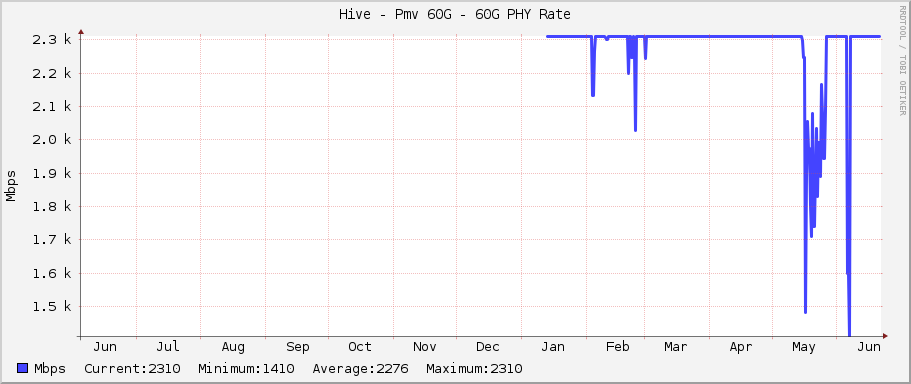Click the '2.1 k' y-axis tick label
Image resolution: width=911 pixels, height=384 pixels.
coord(51,106)
